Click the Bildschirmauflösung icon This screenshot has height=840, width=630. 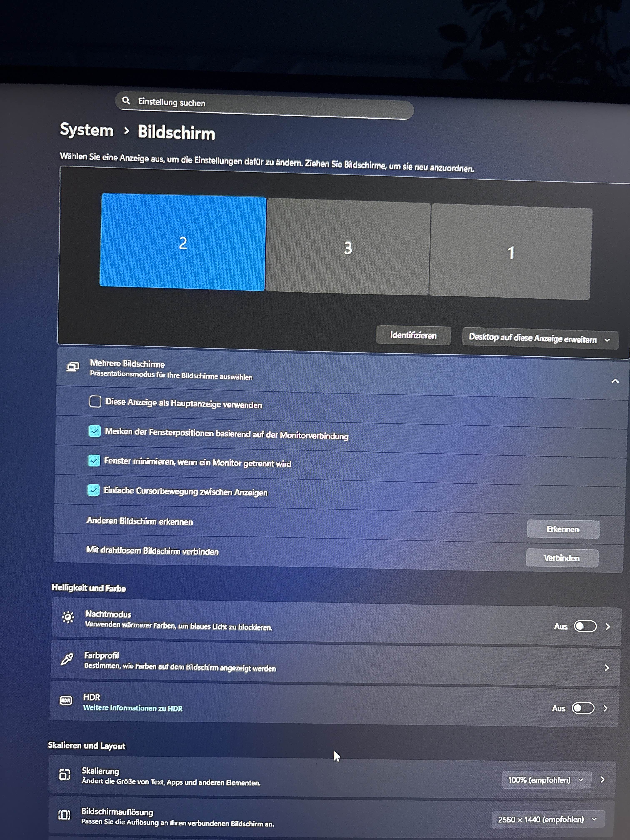pos(64,815)
